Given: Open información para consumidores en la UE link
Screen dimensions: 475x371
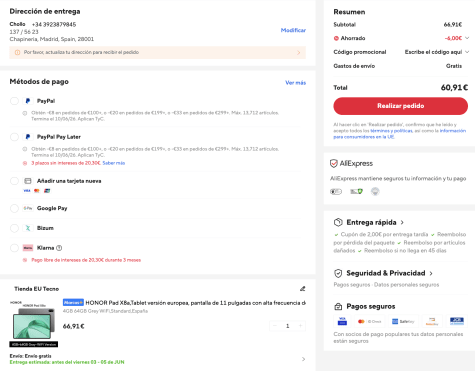Looking at the screenshot, I should 400,134.
